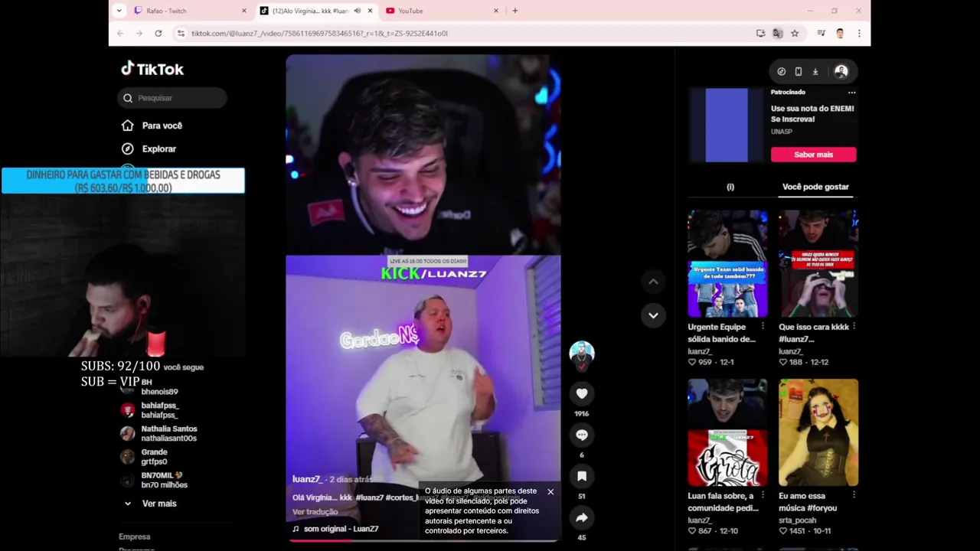Click the ad title Use sua nota do ENEM

click(812, 113)
